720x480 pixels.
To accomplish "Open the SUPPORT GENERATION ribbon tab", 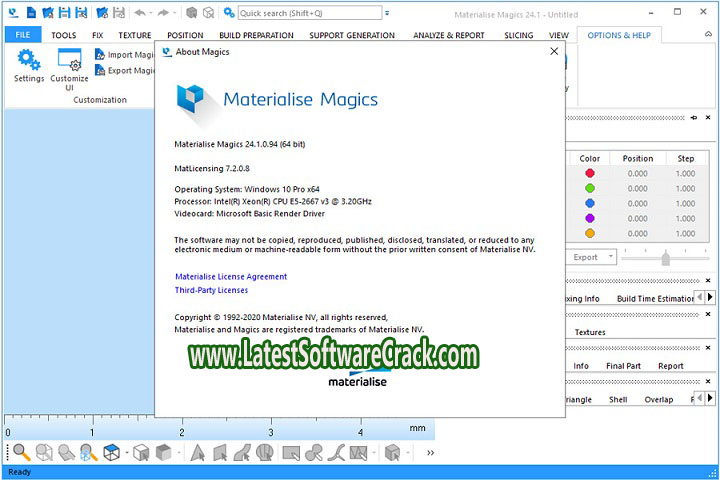I will tap(352, 35).
